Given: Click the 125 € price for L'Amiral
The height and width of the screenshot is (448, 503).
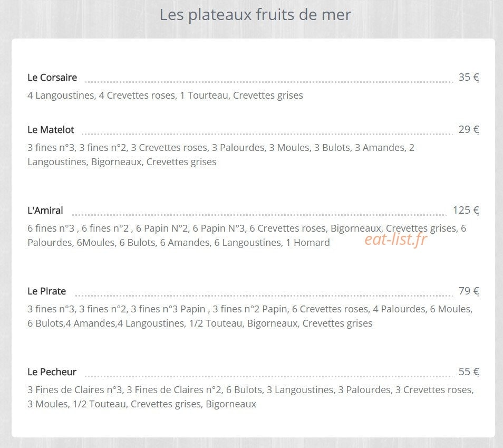Looking at the screenshot, I should tap(466, 210).
